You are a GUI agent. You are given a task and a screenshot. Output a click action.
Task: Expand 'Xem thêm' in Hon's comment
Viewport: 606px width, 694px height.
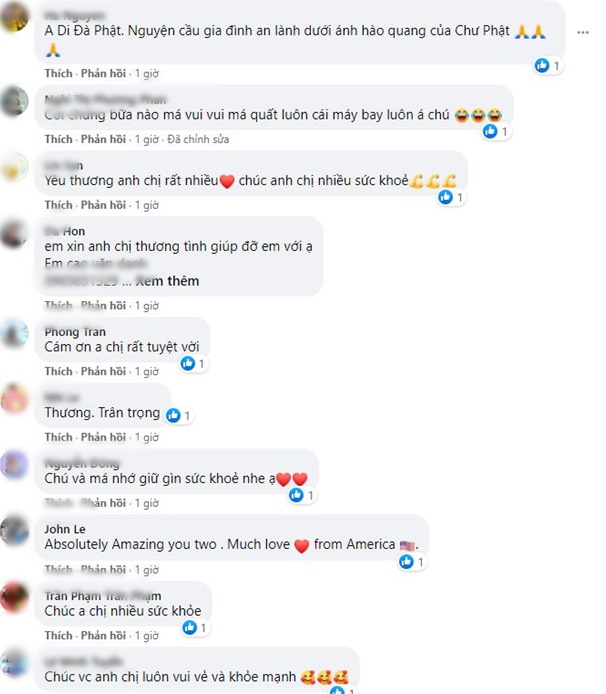(x=167, y=281)
